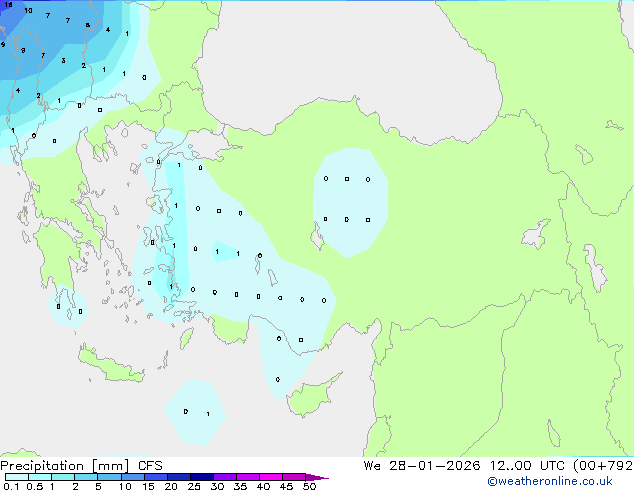Screen dimensions: 634x490
Task: Click the 15–20 mm blue legend swatch
Action: click(x=156, y=477)
